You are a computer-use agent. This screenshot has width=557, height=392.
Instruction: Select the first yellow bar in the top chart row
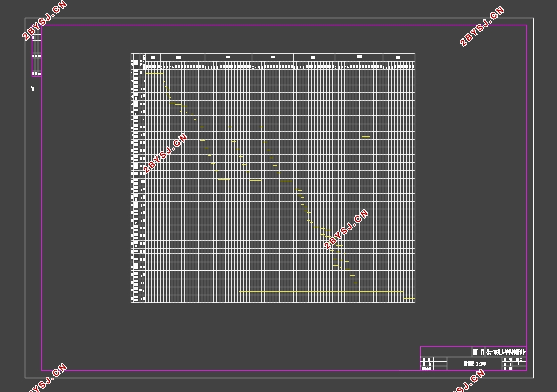(154, 73)
